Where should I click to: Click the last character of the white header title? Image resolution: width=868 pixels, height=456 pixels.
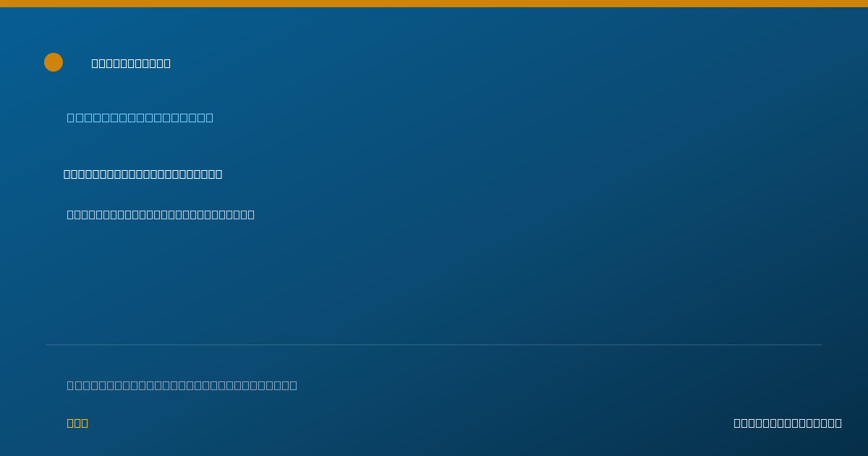click(167, 63)
